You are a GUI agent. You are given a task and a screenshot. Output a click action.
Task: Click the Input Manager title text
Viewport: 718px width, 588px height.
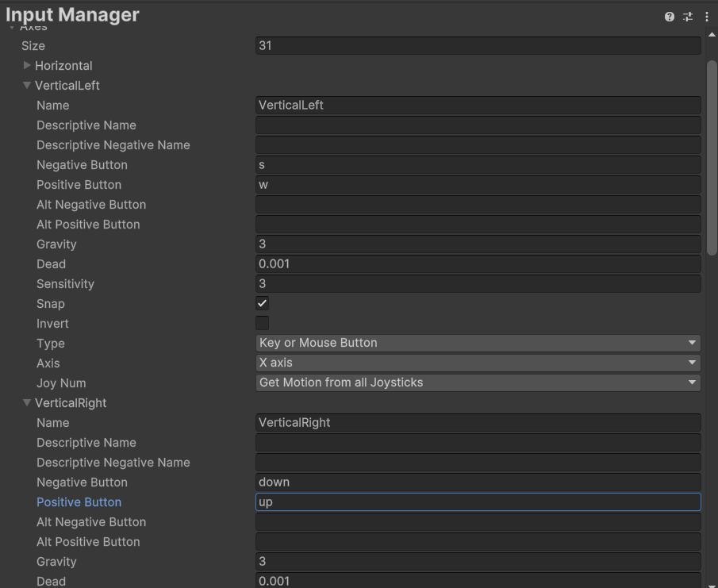(x=72, y=14)
